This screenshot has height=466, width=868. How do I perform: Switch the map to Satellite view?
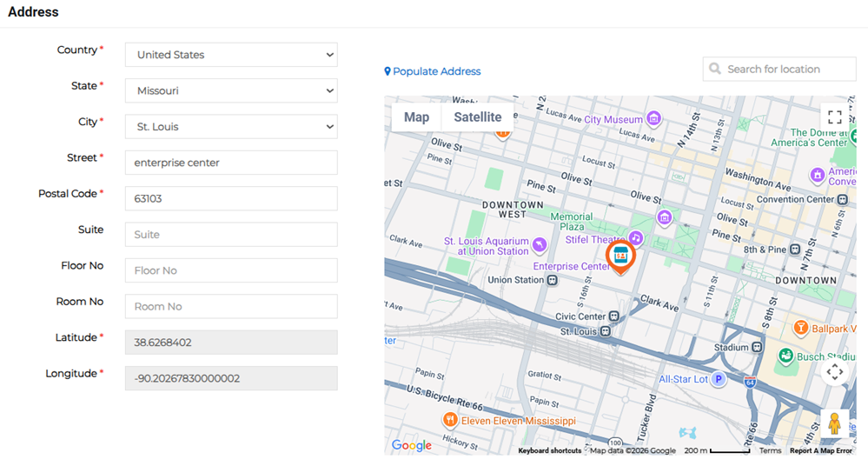pos(477,116)
